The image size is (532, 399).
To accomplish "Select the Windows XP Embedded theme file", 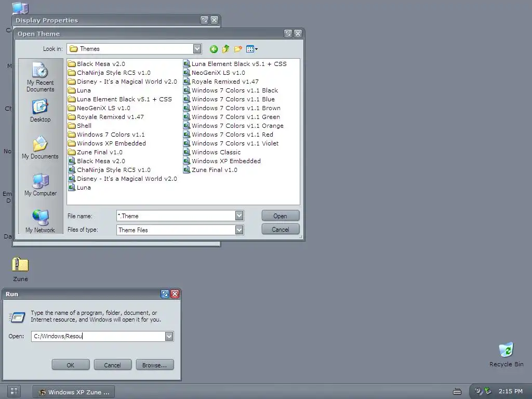I will 222,161.
